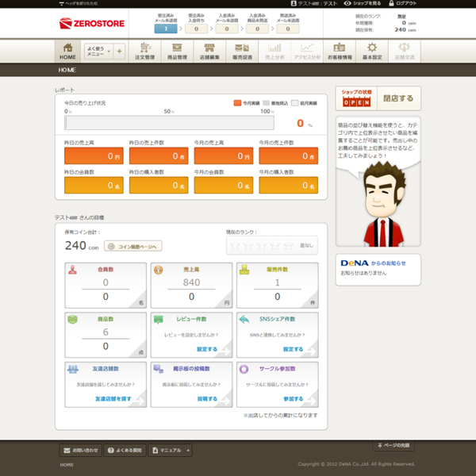Open 販売促進 sales promotion icon
Viewport: 476px width, 476px height.
pyautogui.click(x=241, y=51)
